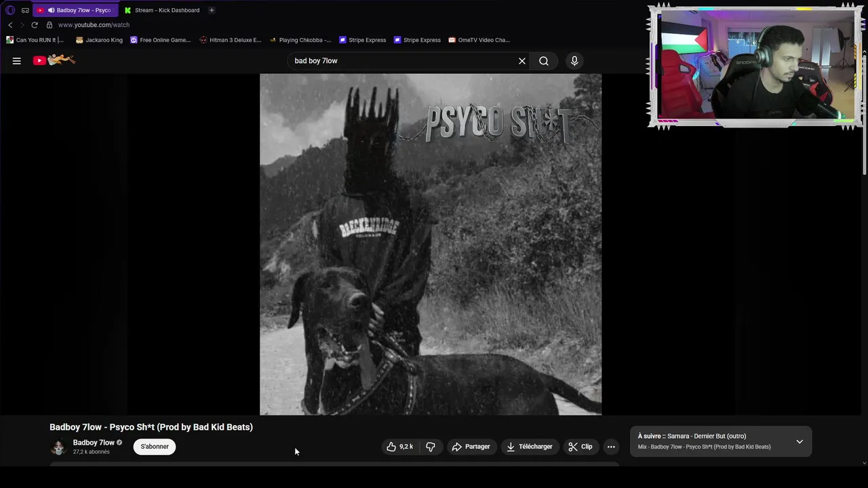The image size is (868, 488).
Task: Subscribe with the S'abonner button
Action: coord(155,447)
